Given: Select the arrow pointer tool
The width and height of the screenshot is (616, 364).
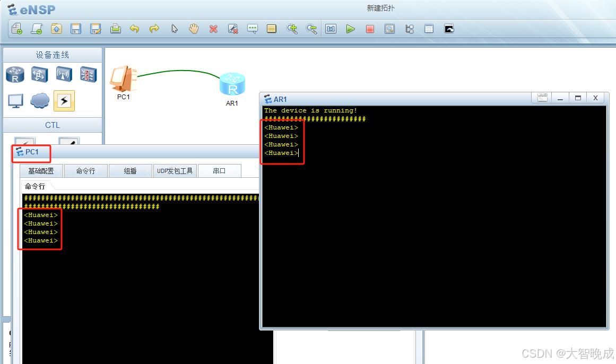Looking at the screenshot, I should click(x=175, y=29).
